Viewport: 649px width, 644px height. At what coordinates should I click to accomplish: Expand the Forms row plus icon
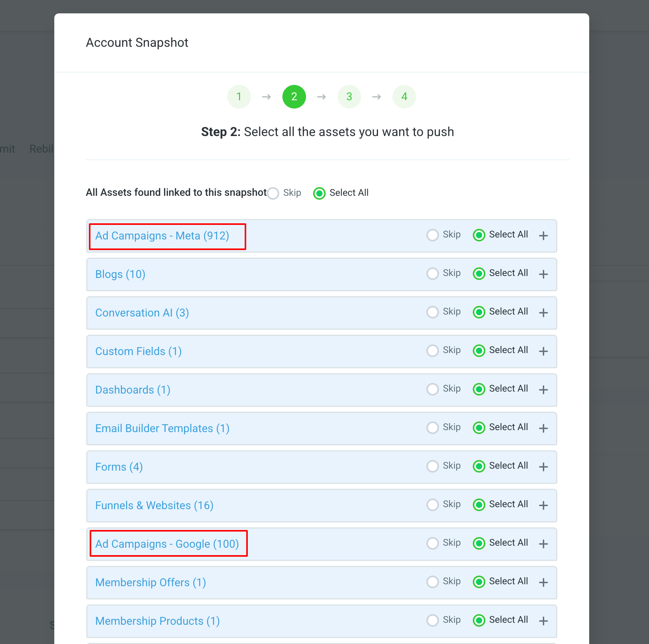tap(543, 467)
